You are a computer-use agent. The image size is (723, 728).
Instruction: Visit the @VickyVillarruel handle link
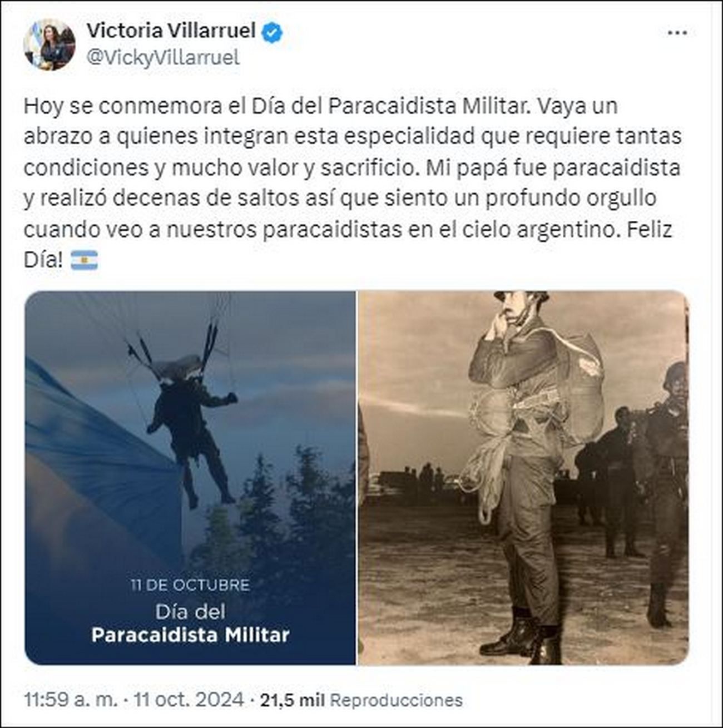click(x=163, y=57)
